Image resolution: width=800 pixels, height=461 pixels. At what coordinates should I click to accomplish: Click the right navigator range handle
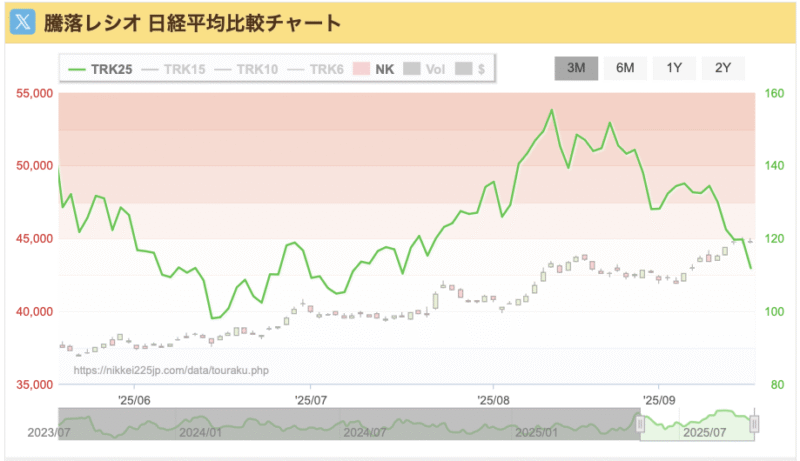click(x=754, y=424)
